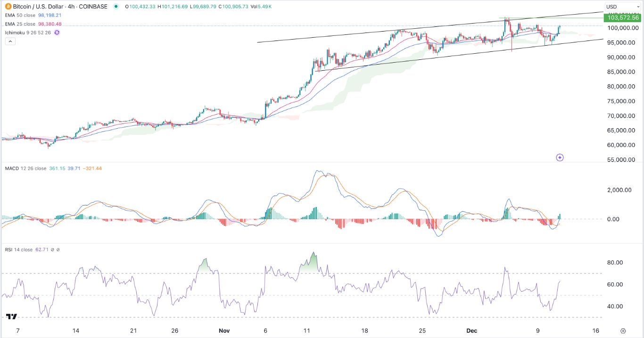Image resolution: width=644 pixels, height=338 pixels.
Task: Click the Dec label on the time axis
Action: (x=472, y=330)
